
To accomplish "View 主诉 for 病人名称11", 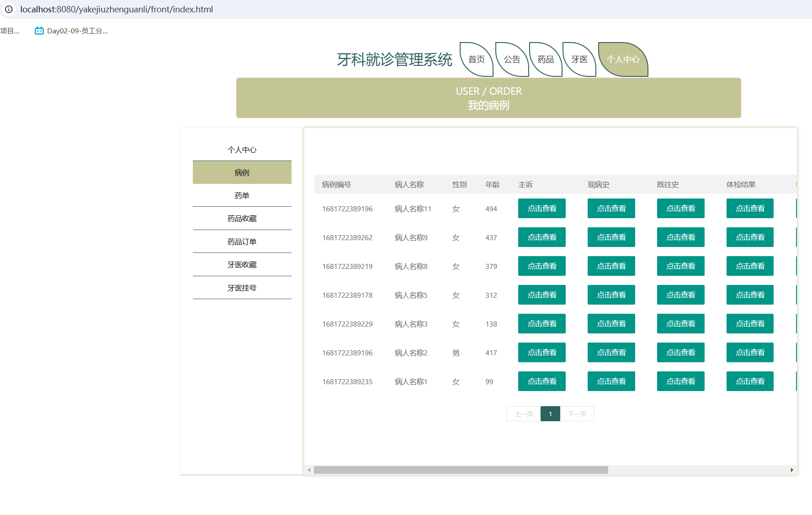I will click(542, 209).
